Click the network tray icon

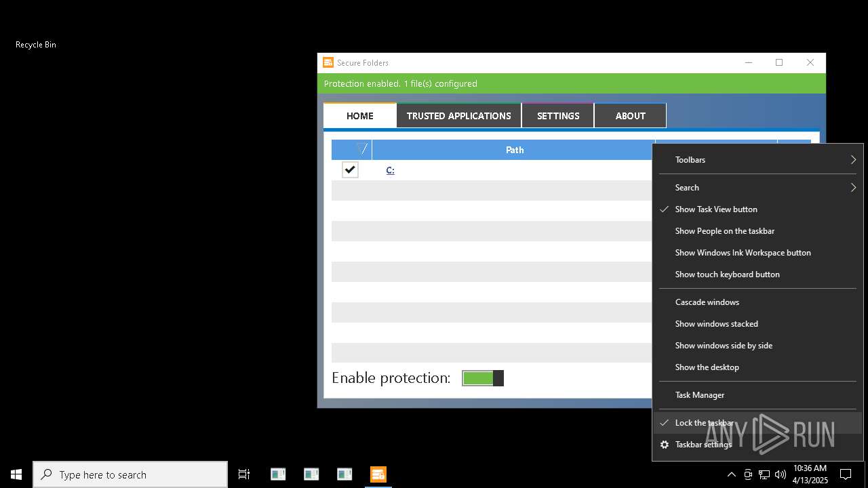tap(764, 474)
